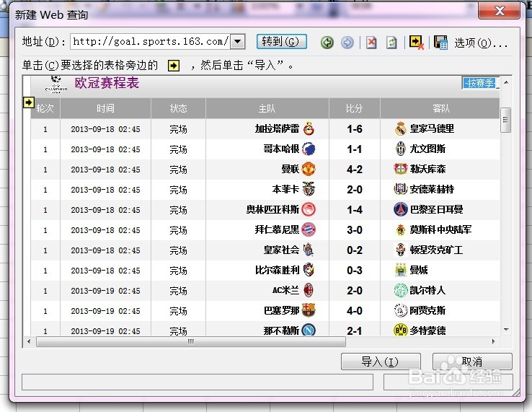532x412 pixels.
Task: Click the Juventus crest icon
Action: coord(401,149)
